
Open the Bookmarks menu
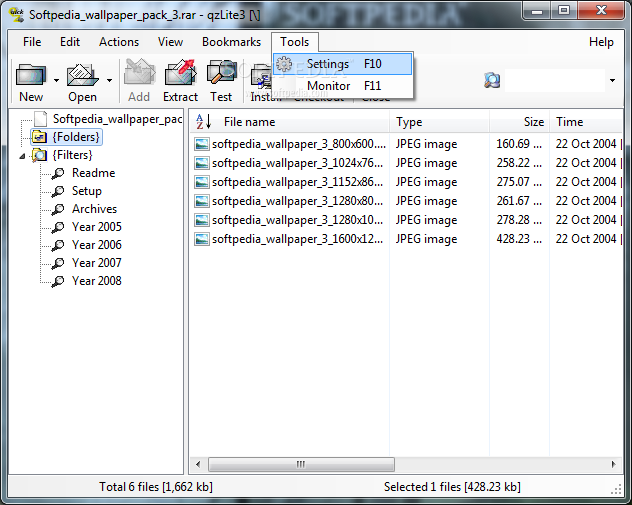click(231, 42)
